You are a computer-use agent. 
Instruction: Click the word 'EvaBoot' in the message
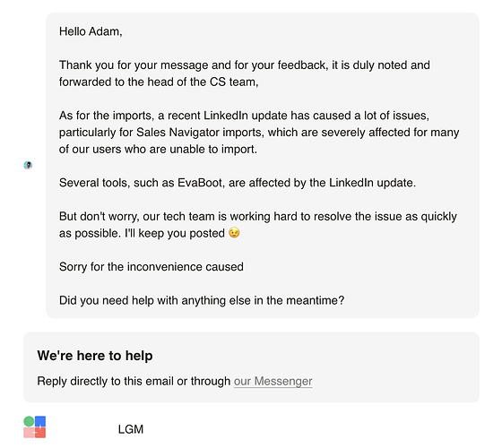[x=200, y=183]
